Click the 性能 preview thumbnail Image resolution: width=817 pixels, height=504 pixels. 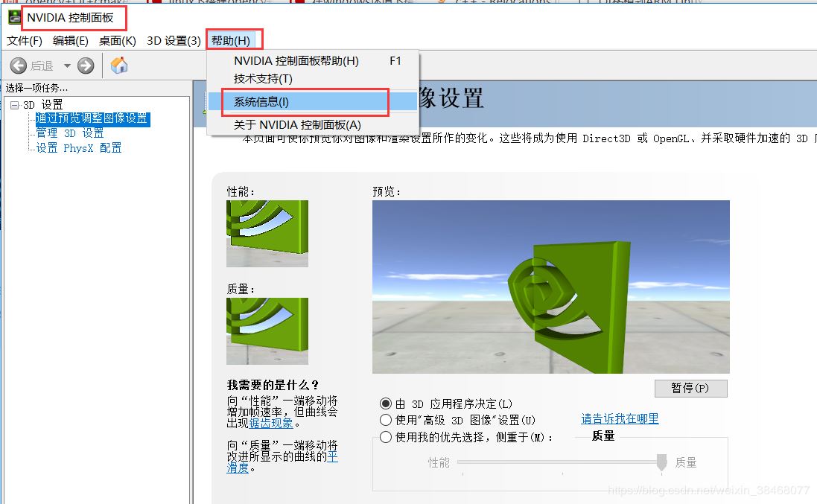pos(267,234)
